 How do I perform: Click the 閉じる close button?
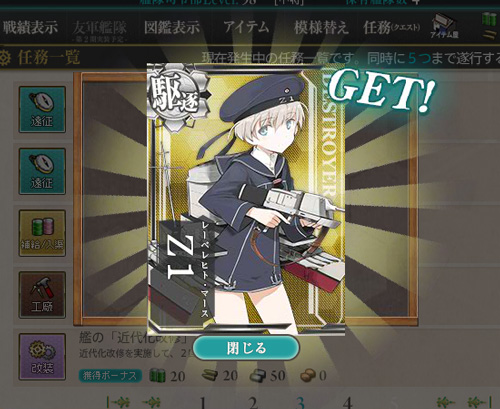pyautogui.click(x=246, y=348)
